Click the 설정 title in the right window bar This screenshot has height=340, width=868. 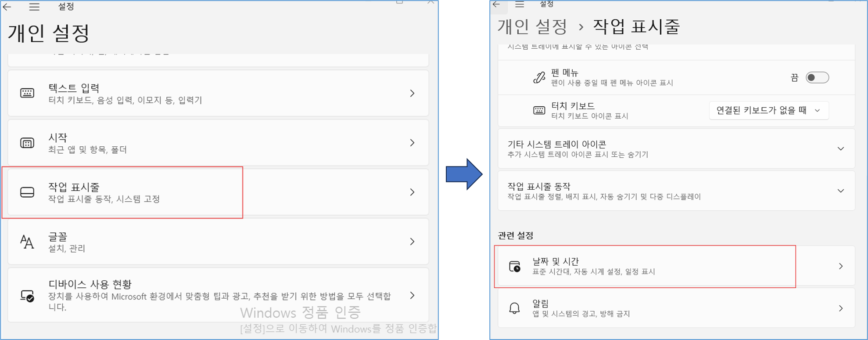547,4
